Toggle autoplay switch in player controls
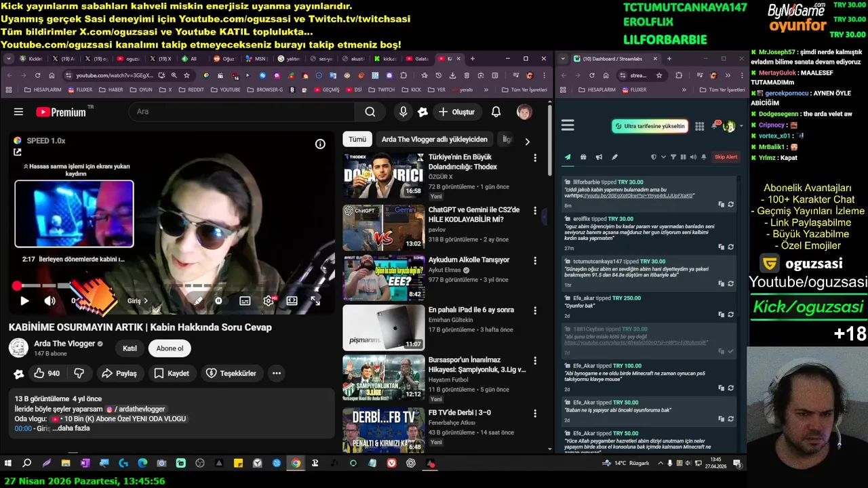 pyautogui.click(x=218, y=301)
